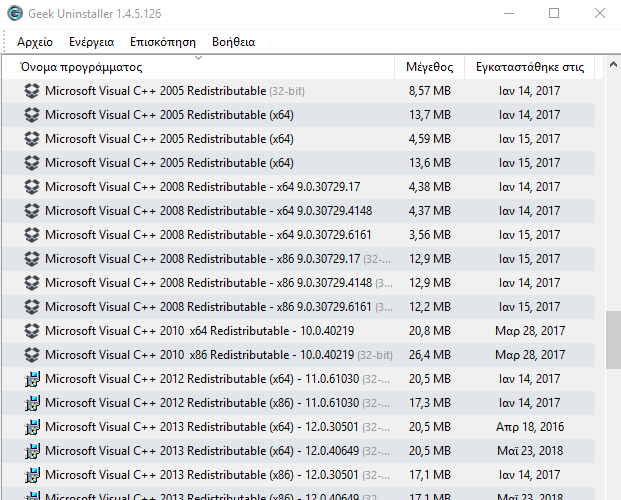Click icon of Visual C++ 2010 x86 Redistributable 10.0.40219
621x500 pixels.
click(32, 355)
